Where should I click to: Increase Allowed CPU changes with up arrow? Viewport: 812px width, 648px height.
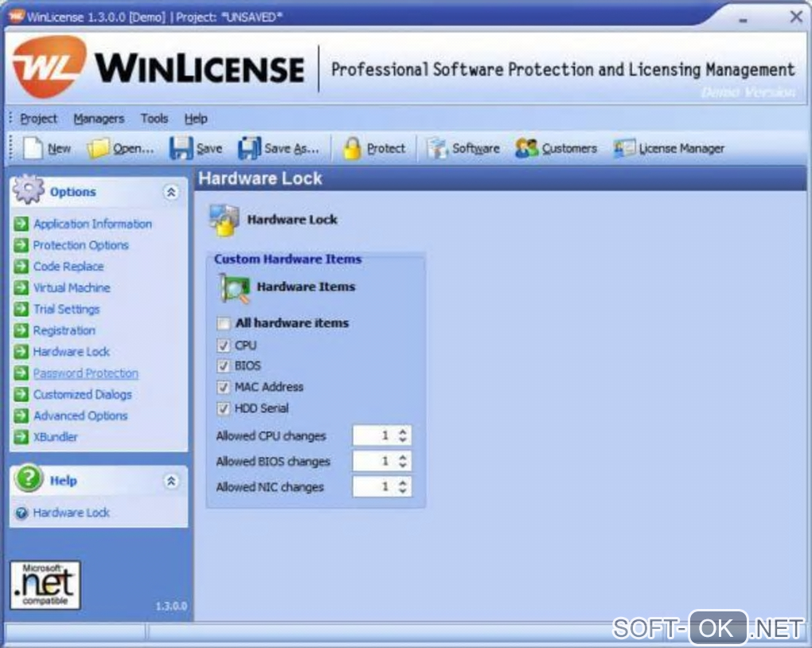click(x=403, y=431)
